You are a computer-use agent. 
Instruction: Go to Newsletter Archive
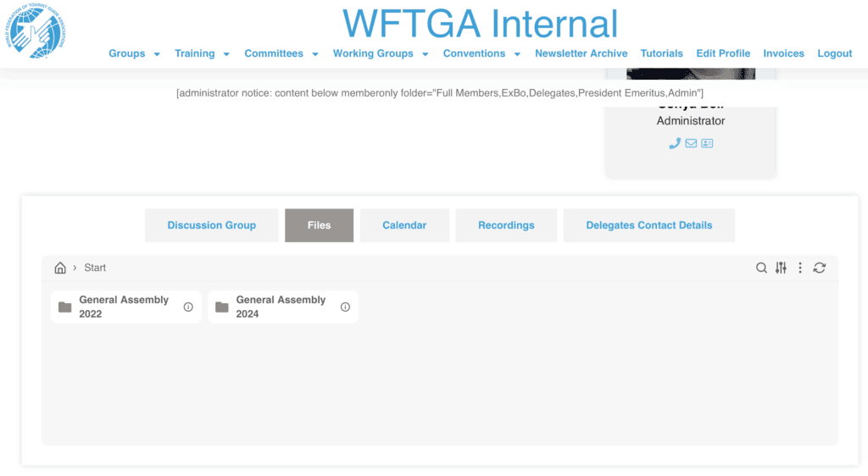581,53
